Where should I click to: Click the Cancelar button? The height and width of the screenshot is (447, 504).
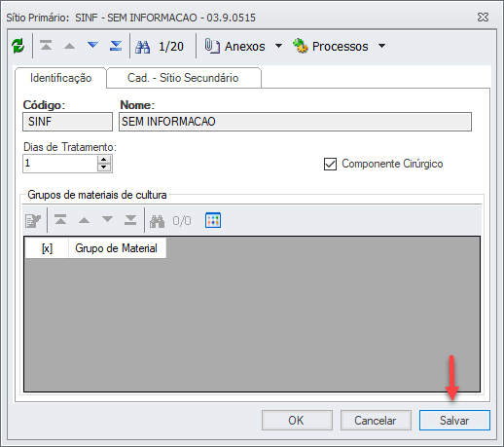tap(376, 421)
